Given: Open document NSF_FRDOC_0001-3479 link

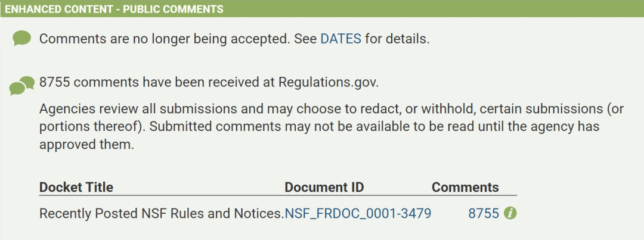Looking at the screenshot, I should [358, 213].
